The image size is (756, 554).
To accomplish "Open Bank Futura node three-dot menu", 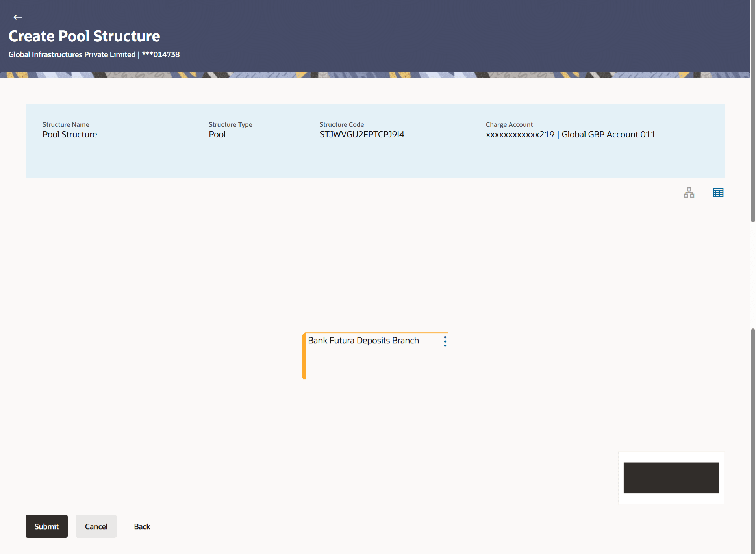I will click(x=445, y=341).
